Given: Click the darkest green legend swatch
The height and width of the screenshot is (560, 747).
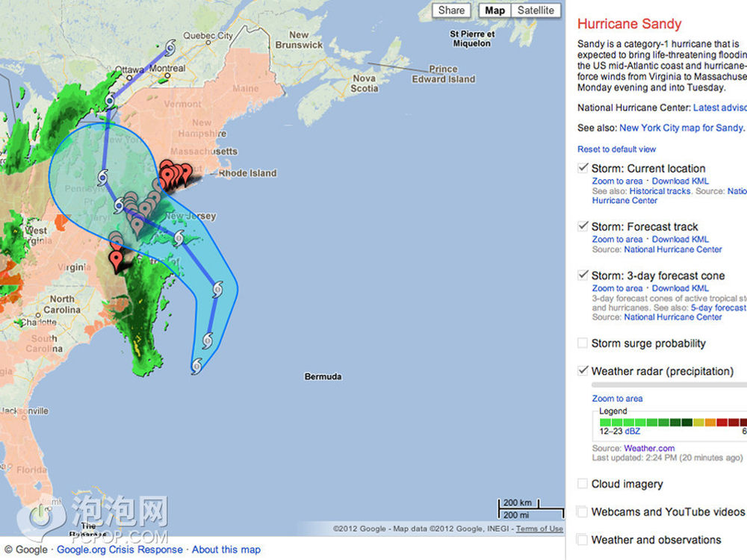Looking at the screenshot, I should tap(686, 422).
